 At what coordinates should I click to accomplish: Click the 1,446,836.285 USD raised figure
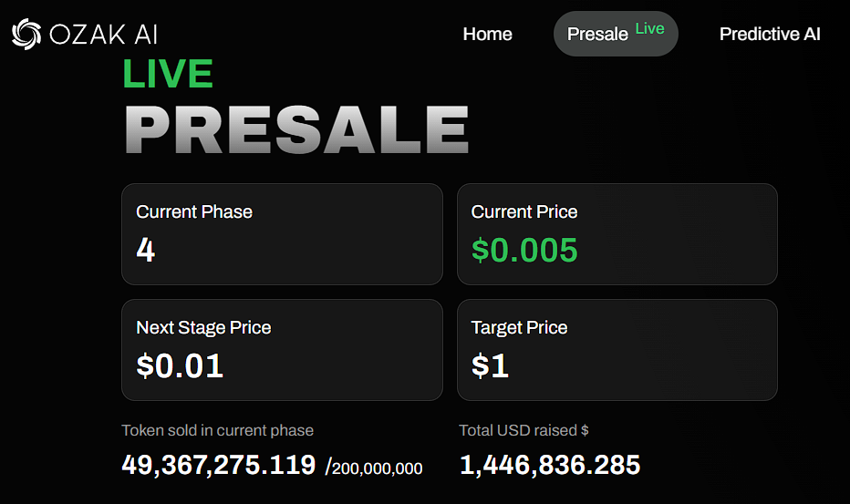[550, 465]
